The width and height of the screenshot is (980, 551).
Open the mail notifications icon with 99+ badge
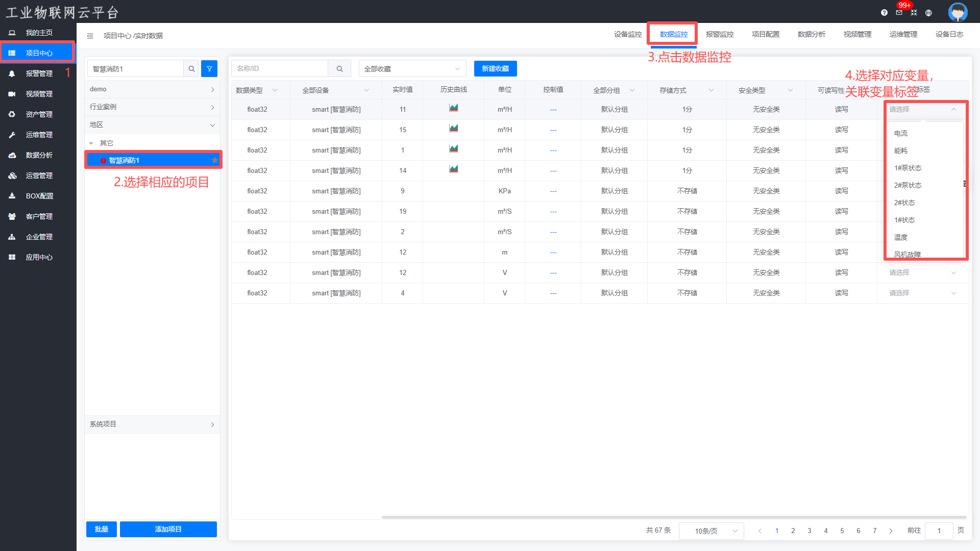899,13
